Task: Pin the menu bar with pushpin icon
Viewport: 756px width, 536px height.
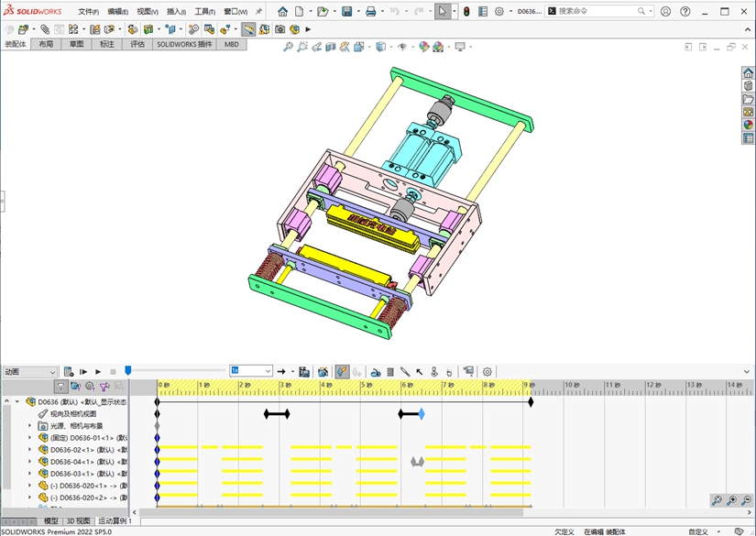Action: click(258, 12)
